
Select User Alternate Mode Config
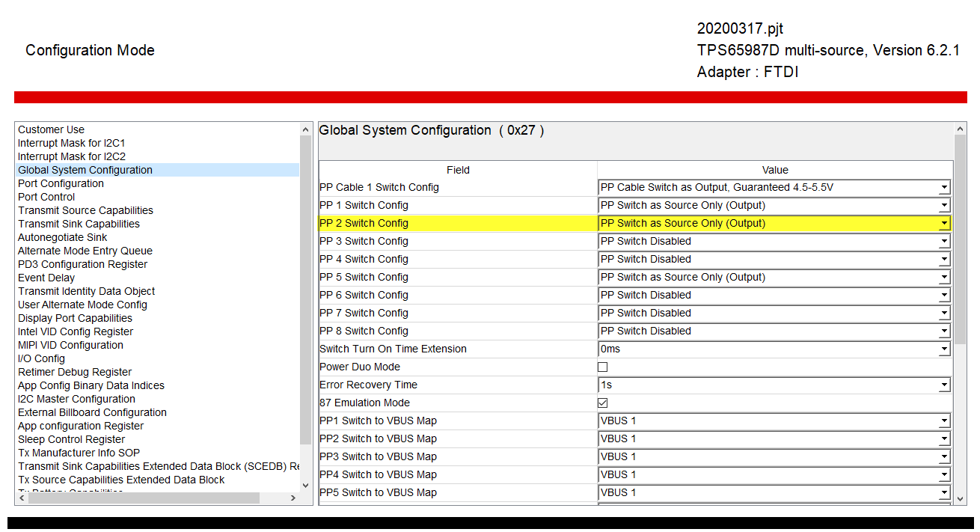tap(82, 305)
